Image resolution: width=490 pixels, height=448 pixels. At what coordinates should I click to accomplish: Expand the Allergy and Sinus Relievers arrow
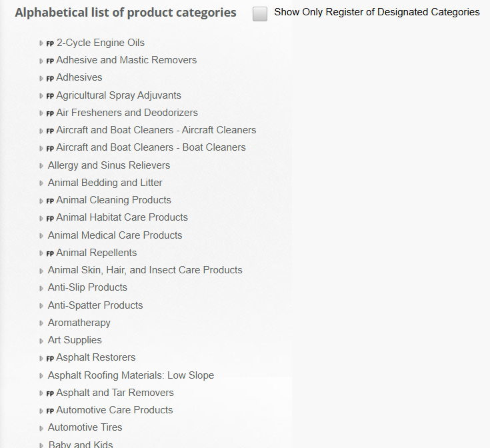41,166
